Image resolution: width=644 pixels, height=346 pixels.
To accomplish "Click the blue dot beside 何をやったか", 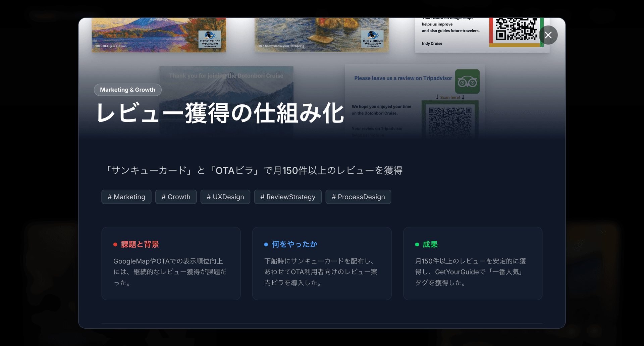I will (x=266, y=245).
